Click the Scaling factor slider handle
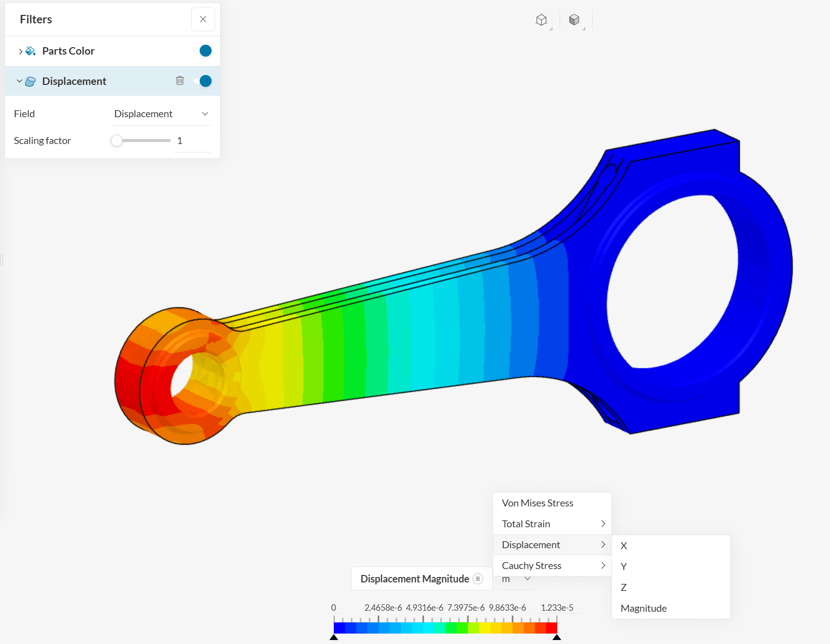 coord(117,141)
